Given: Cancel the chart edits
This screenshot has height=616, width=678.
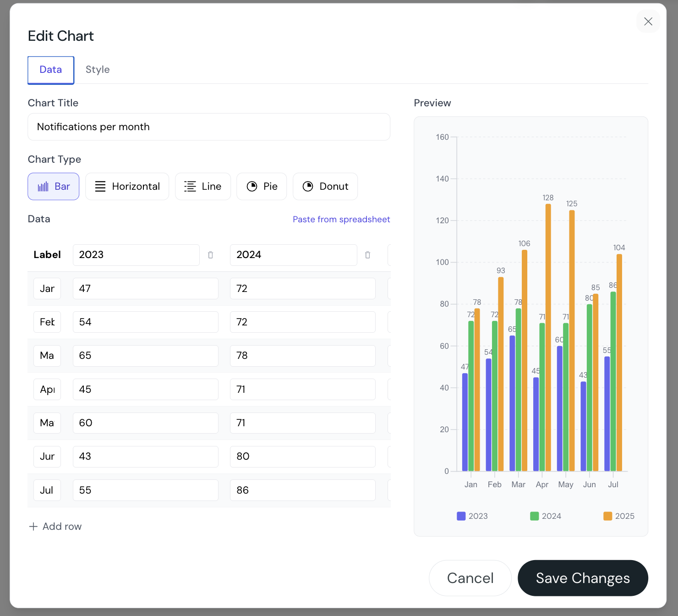Looking at the screenshot, I should point(470,578).
